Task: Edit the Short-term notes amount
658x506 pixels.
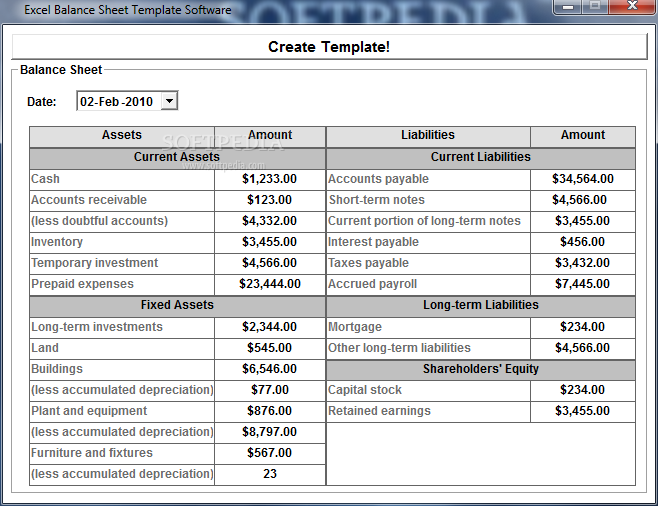Action: coord(583,200)
